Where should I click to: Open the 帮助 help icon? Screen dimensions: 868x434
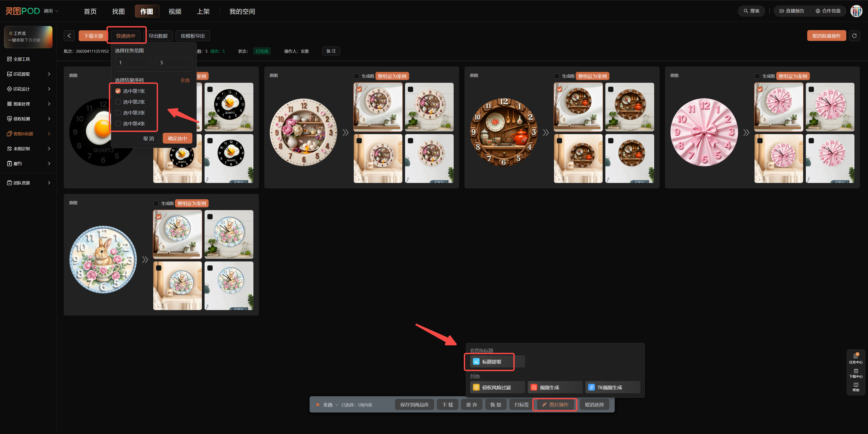(x=856, y=387)
